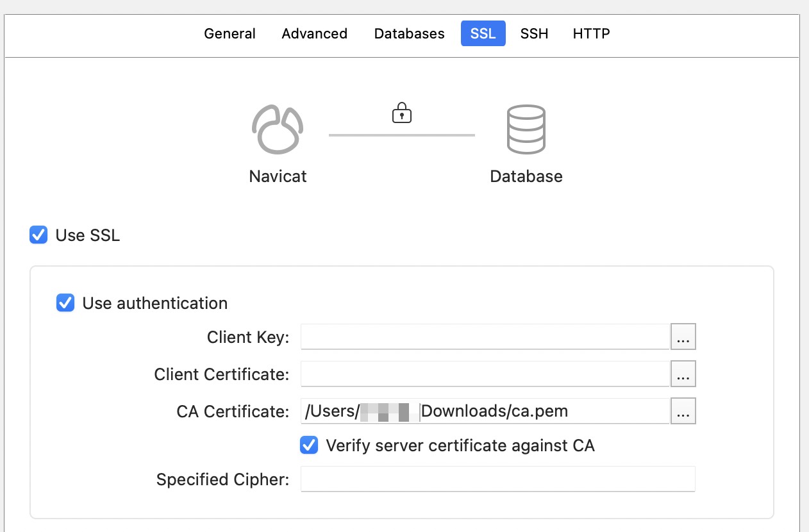
Task: Browse for CA Certificate file
Action: (683, 411)
